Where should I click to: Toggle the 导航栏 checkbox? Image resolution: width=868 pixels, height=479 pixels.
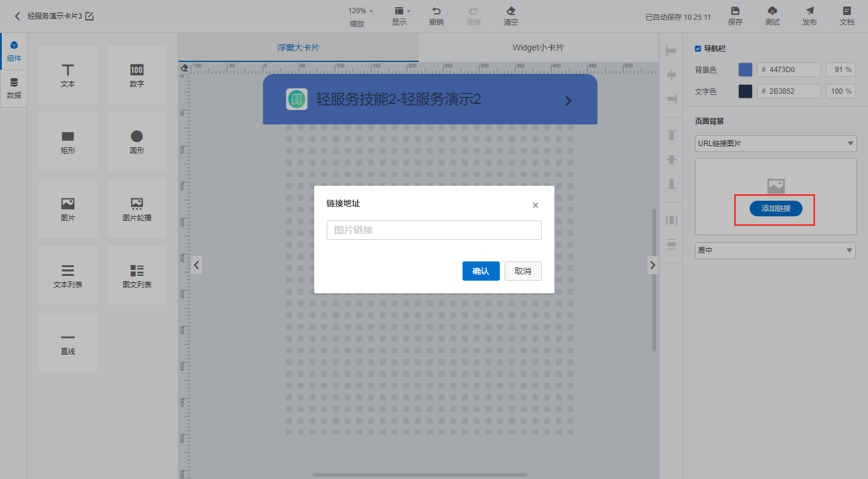click(x=698, y=49)
